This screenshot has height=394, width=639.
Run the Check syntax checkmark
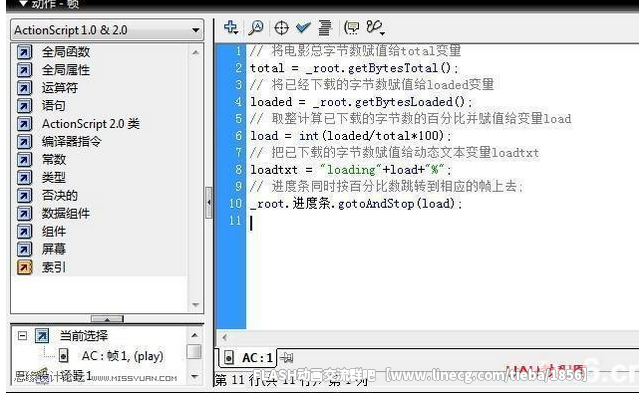click(x=303, y=28)
